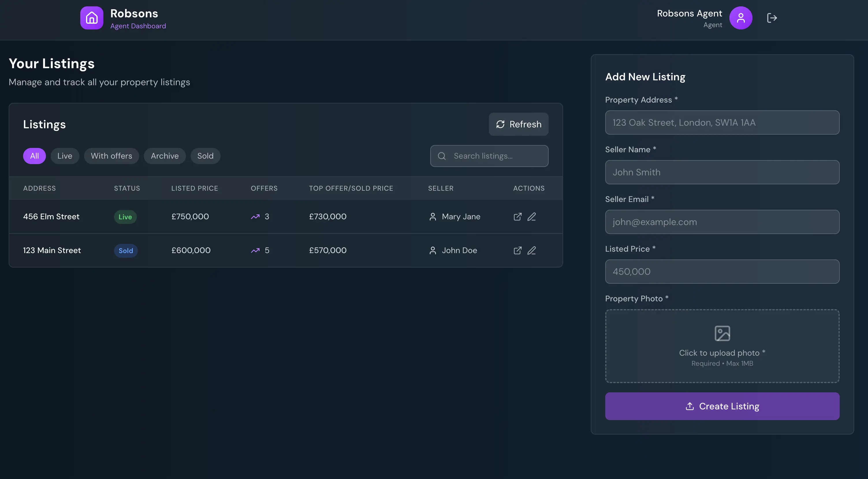Open the Agent Dashboard link
Screen dimensions: 868x479
click(138, 26)
